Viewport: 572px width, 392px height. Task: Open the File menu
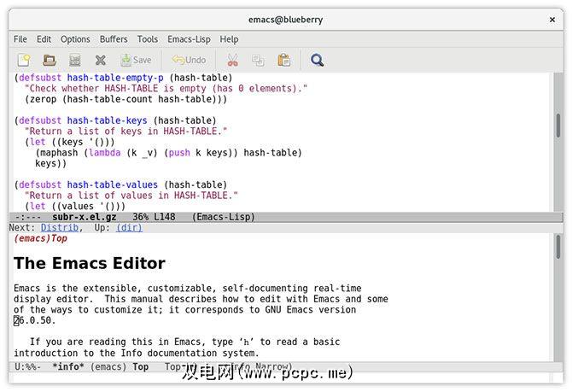pos(20,39)
